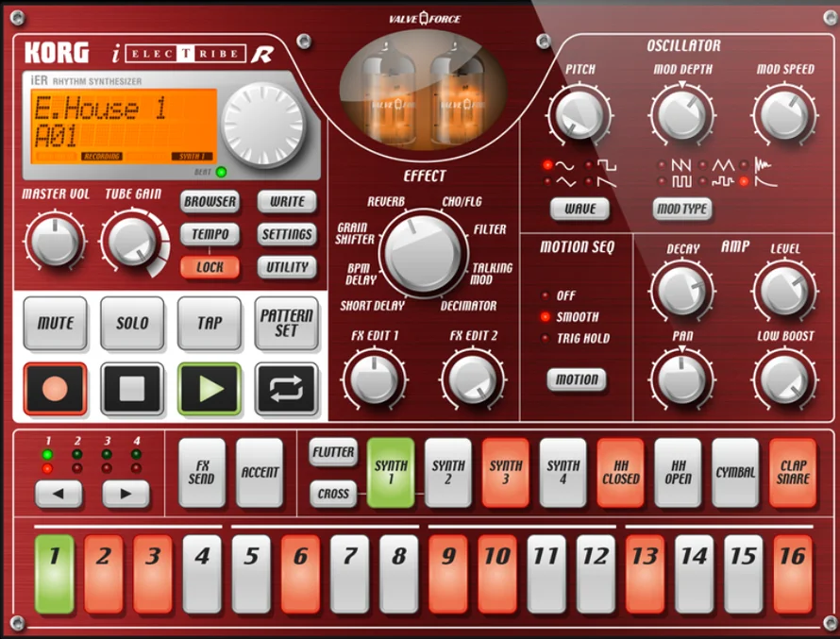This screenshot has width=840, height=639.
Task: Click the Master Vol knob
Action: pyautogui.click(x=55, y=240)
